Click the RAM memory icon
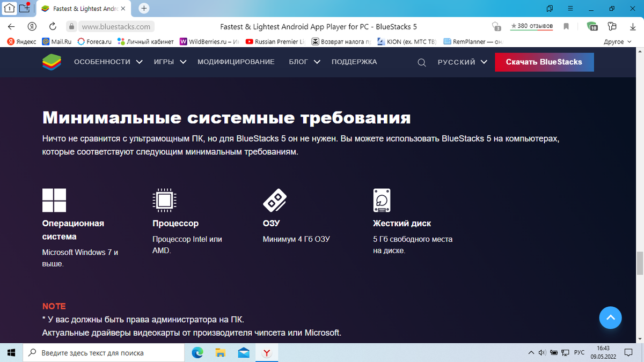Image resolution: width=644 pixels, height=362 pixels. pyautogui.click(x=275, y=200)
